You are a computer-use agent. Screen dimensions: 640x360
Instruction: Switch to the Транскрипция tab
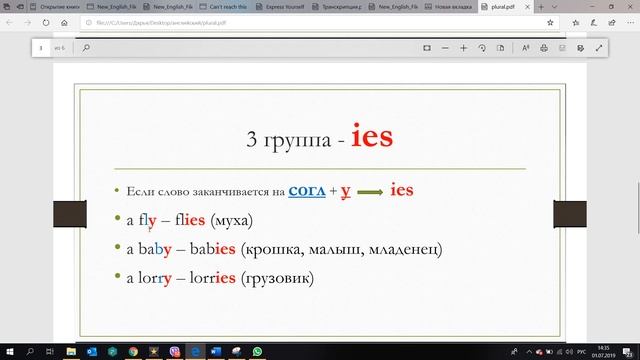click(x=337, y=7)
